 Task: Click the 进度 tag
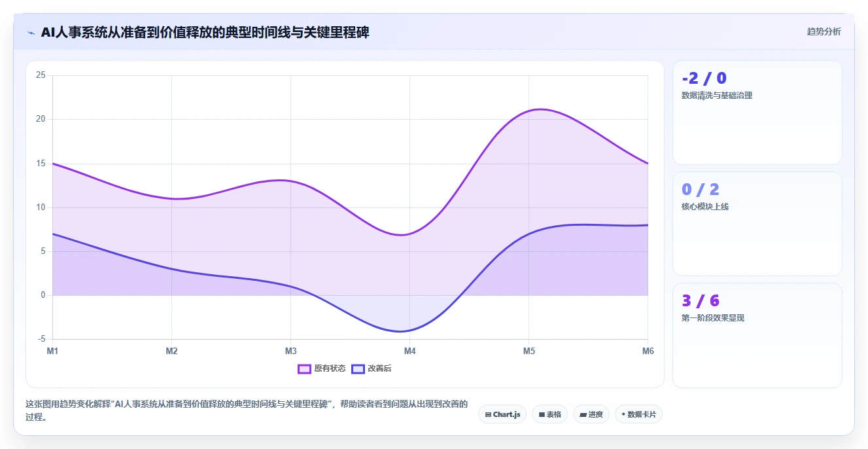pos(591,414)
